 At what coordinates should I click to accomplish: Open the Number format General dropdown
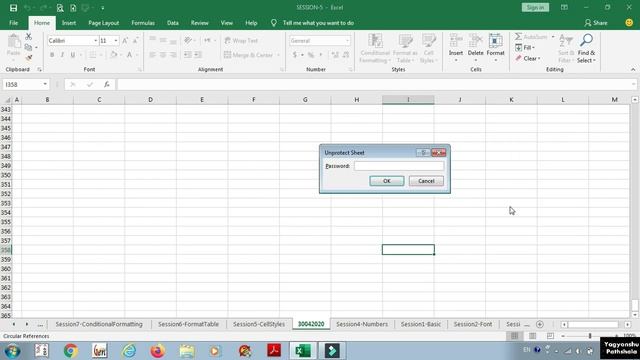[x=347, y=41]
